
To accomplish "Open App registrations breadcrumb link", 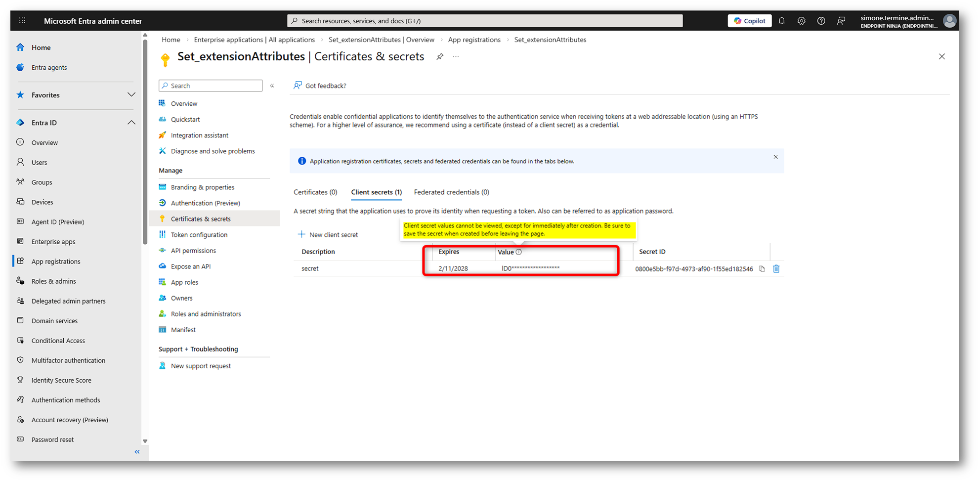I will [x=474, y=40].
